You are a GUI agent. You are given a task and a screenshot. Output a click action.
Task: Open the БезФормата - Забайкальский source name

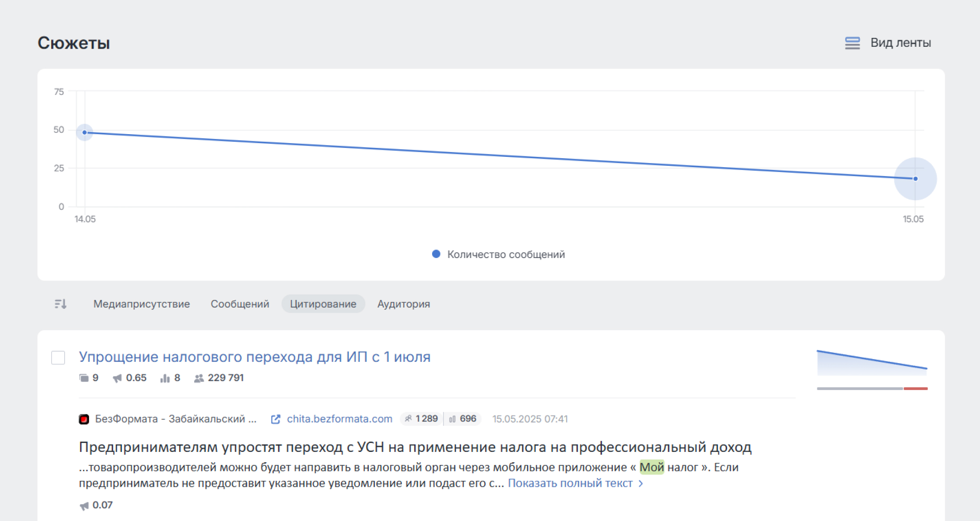(x=176, y=419)
